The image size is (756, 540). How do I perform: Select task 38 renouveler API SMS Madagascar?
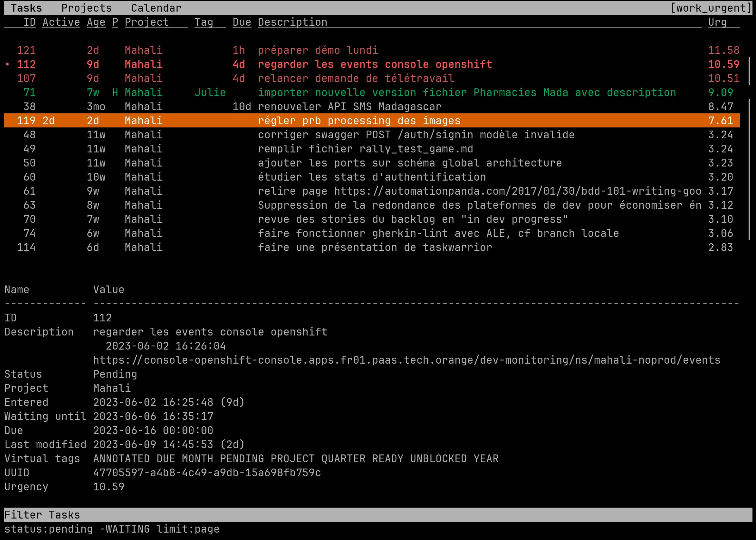(x=349, y=107)
